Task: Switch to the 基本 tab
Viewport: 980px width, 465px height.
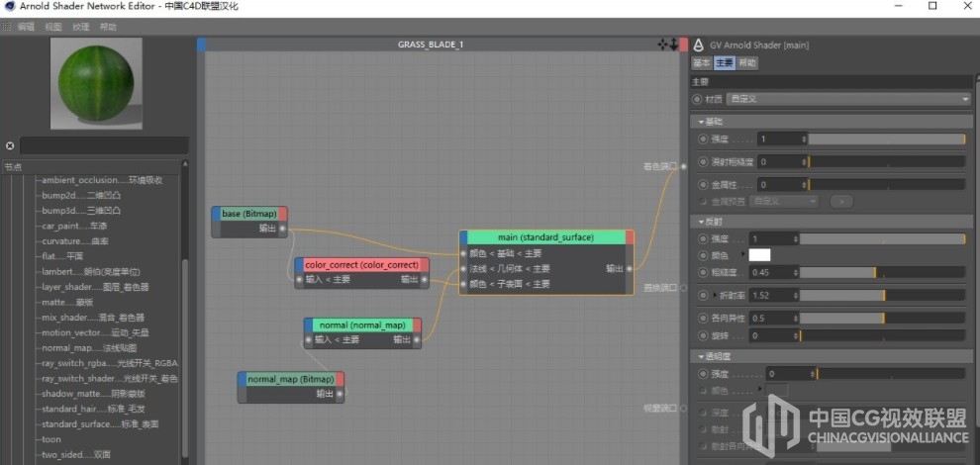Action: pos(702,63)
